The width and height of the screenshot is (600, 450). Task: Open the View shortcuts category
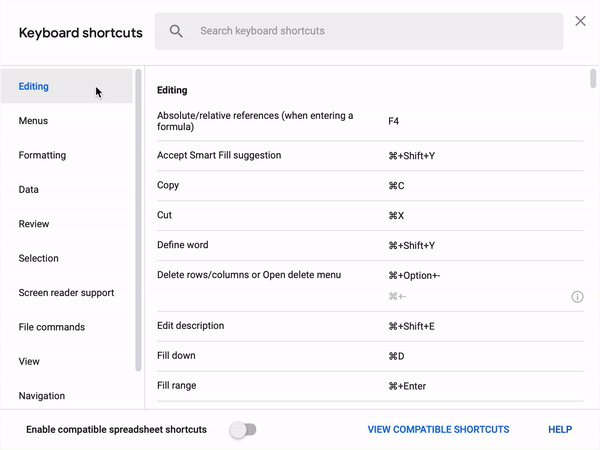(x=67, y=362)
